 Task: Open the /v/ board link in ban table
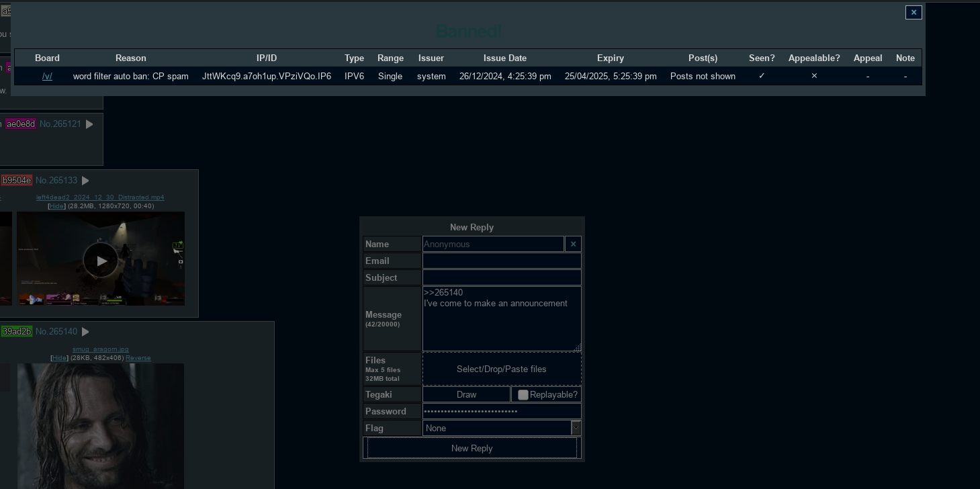coord(47,76)
